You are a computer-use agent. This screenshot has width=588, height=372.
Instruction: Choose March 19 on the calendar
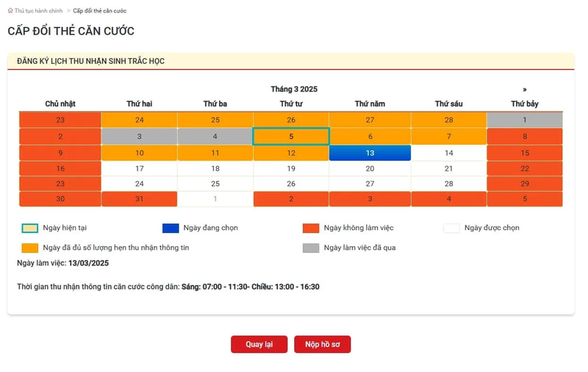pos(291,169)
